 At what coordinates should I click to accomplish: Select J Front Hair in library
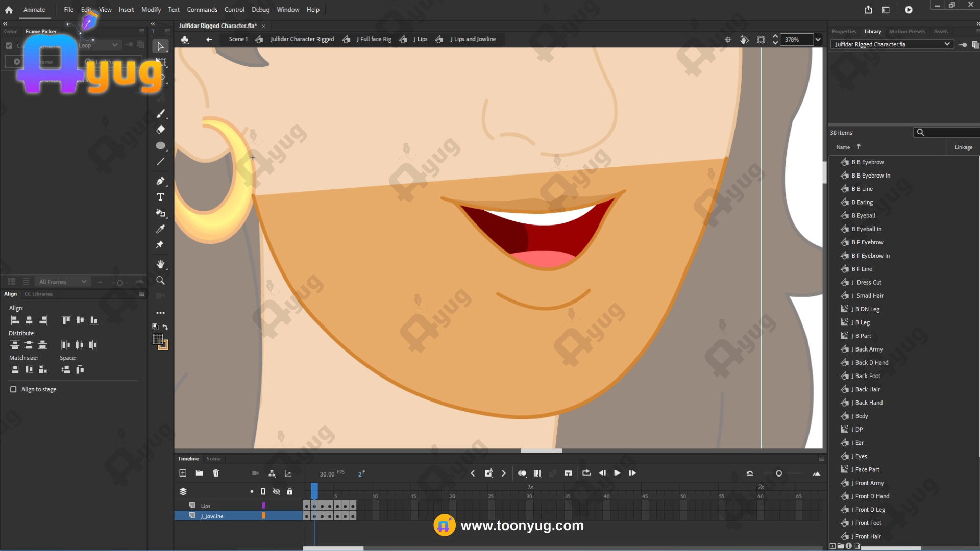(868, 536)
